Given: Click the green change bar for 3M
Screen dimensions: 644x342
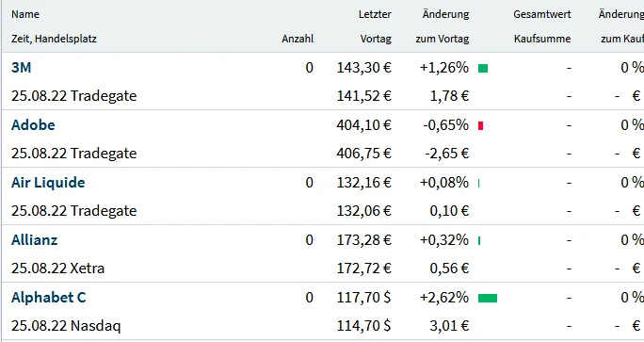Looking at the screenshot, I should [483, 68].
